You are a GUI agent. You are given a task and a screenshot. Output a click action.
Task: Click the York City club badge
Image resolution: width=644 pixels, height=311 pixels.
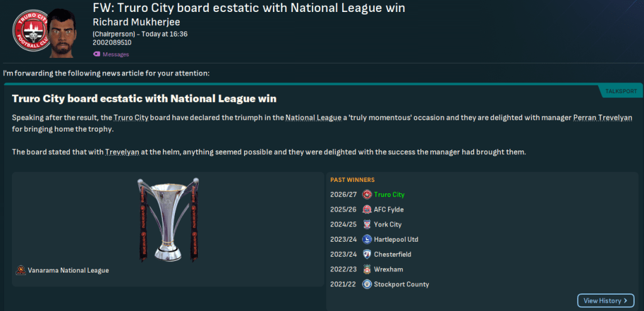[x=367, y=225]
